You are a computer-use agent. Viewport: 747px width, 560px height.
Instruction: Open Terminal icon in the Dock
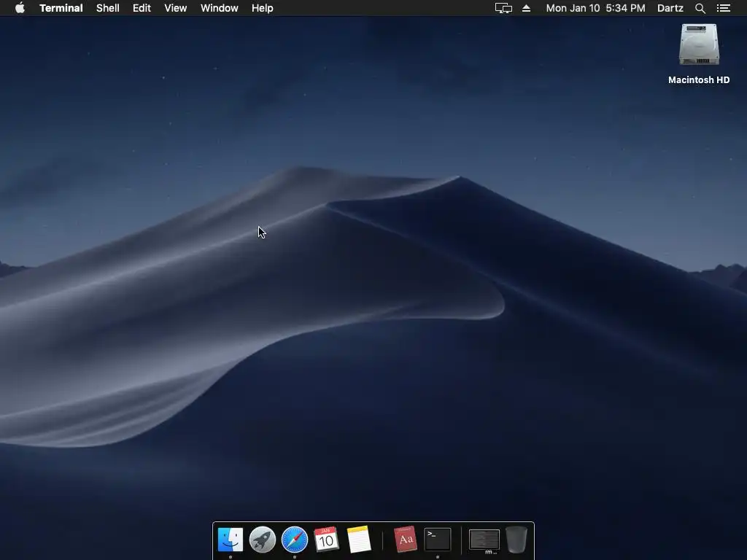pyautogui.click(x=438, y=540)
